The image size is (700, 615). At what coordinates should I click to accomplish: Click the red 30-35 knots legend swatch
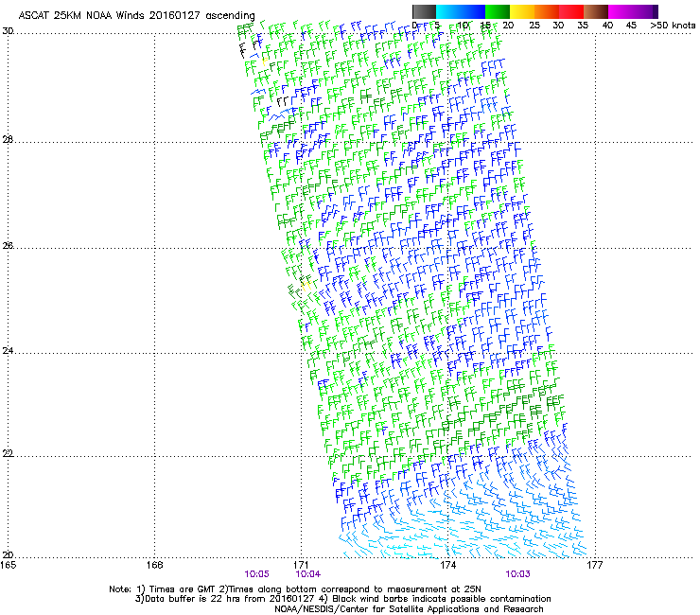click(x=571, y=11)
